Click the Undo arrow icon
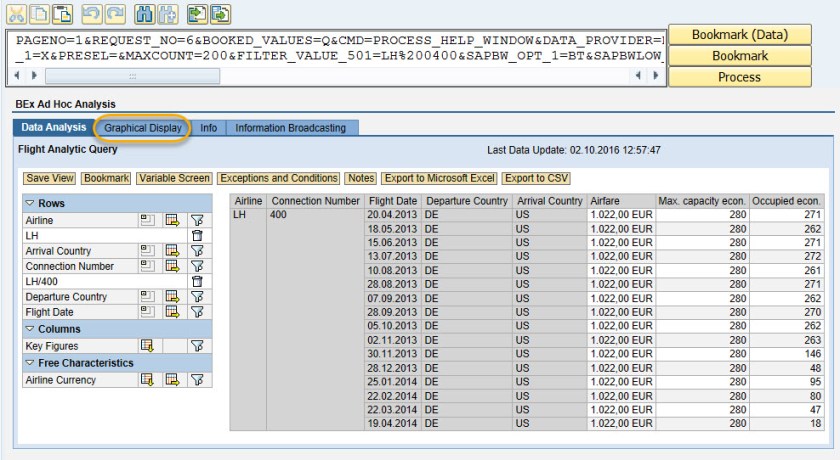This screenshot has height=460, width=840. pyautogui.click(x=91, y=14)
